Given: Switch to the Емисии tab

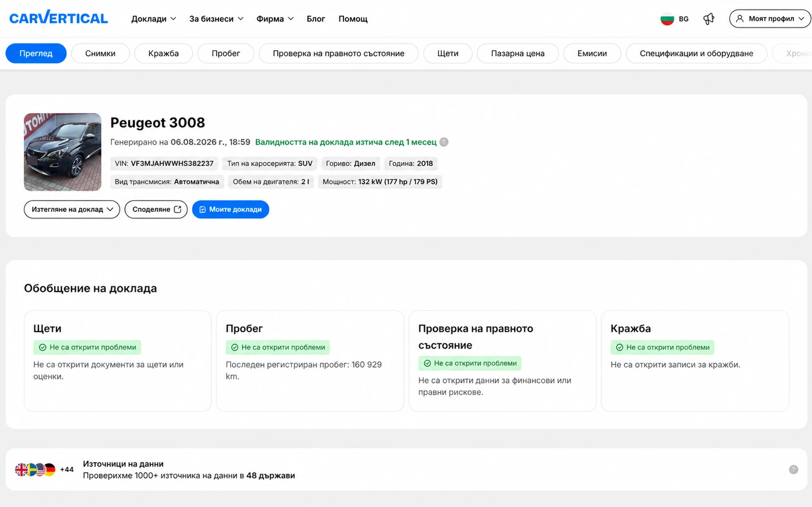Looking at the screenshot, I should pyautogui.click(x=592, y=53).
